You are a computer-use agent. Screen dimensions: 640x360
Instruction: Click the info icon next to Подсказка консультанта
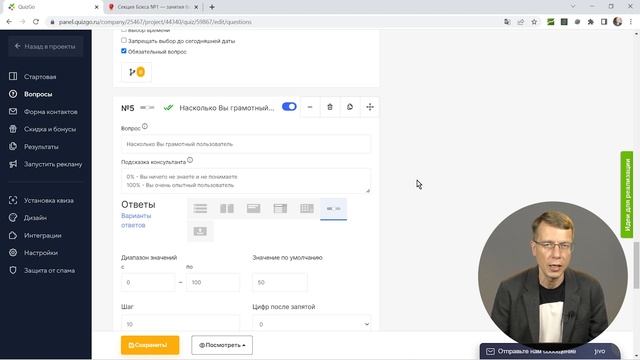(x=190, y=160)
